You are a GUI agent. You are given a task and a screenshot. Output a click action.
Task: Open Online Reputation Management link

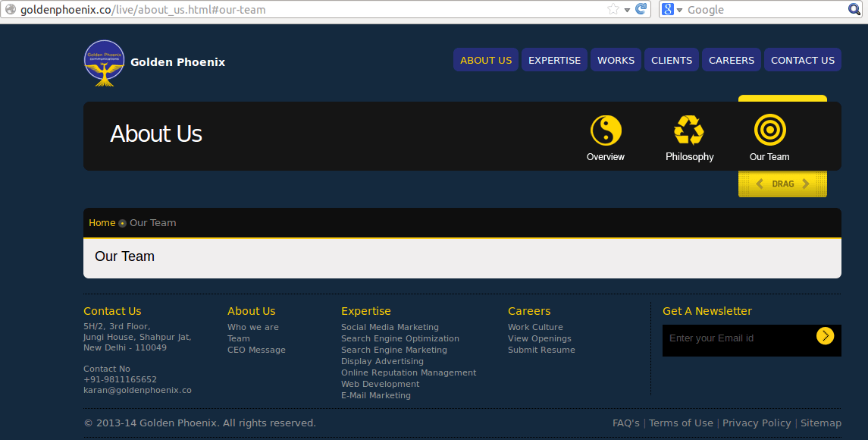409,372
